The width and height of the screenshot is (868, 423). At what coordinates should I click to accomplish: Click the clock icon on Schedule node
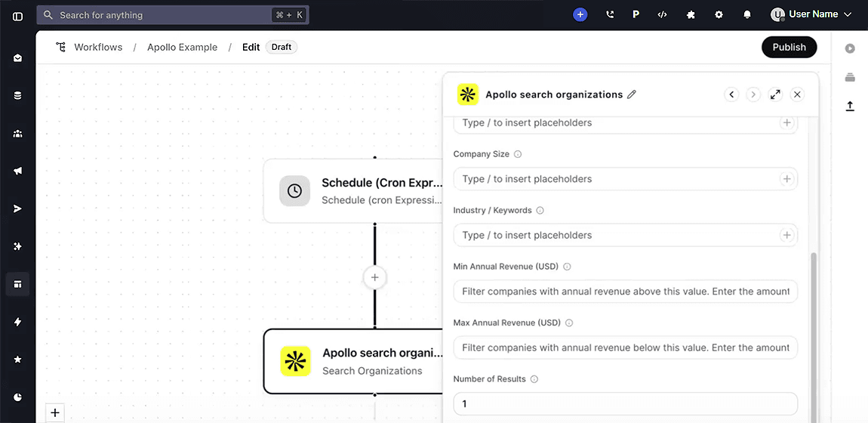(x=294, y=191)
